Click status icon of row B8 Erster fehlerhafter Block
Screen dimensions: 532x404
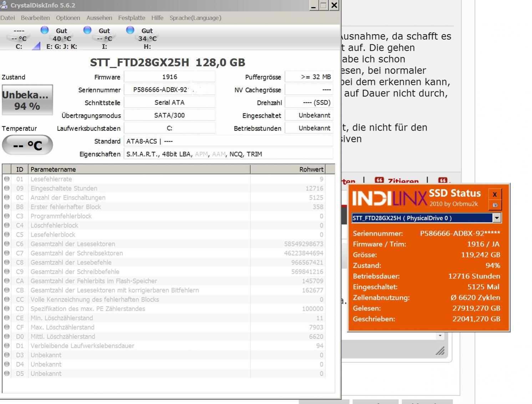pyautogui.click(x=7, y=207)
